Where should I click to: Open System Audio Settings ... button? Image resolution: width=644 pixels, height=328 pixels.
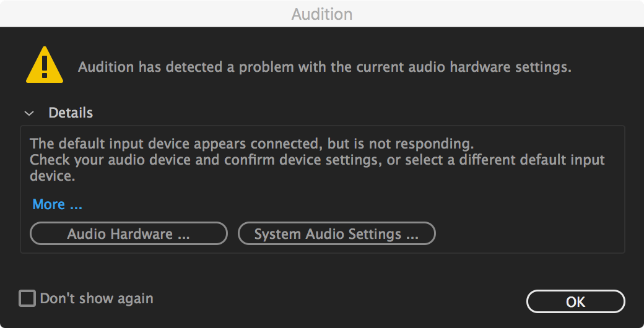[336, 234]
